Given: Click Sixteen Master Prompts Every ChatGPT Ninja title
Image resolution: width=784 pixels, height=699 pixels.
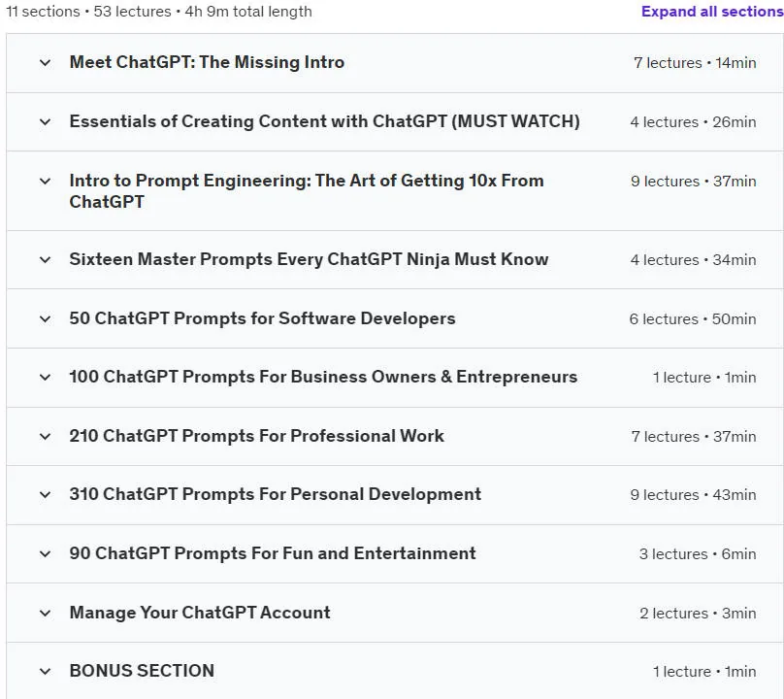Looking at the screenshot, I should (309, 259).
